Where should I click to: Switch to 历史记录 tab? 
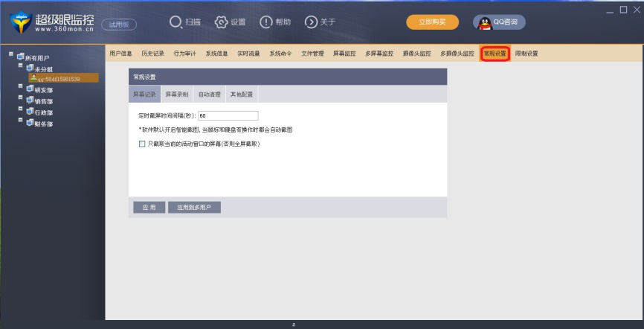point(152,54)
